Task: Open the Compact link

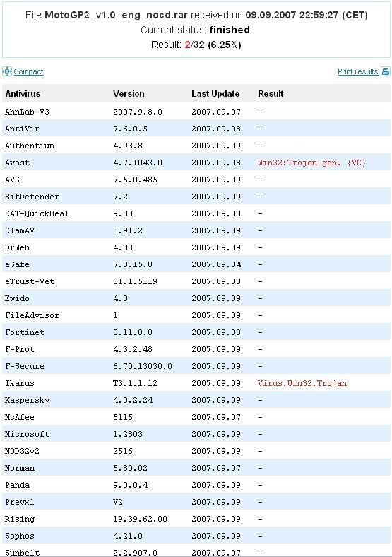Action: coord(28,72)
